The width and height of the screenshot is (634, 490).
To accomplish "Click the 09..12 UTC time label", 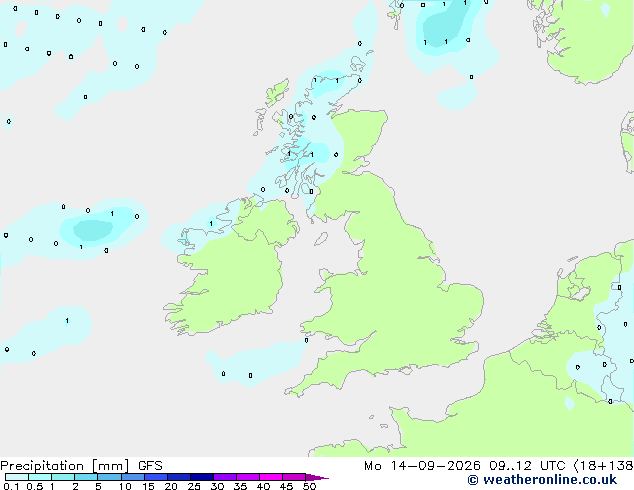I will click(527, 466).
